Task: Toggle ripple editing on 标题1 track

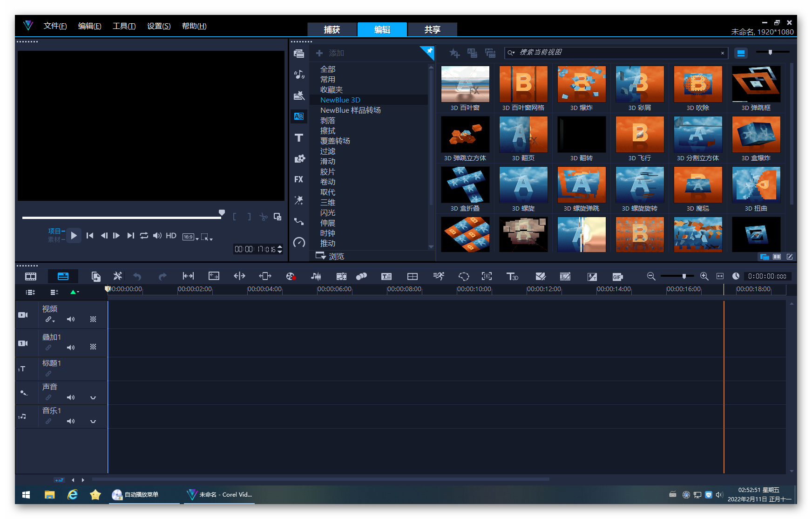Action: click(x=48, y=374)
